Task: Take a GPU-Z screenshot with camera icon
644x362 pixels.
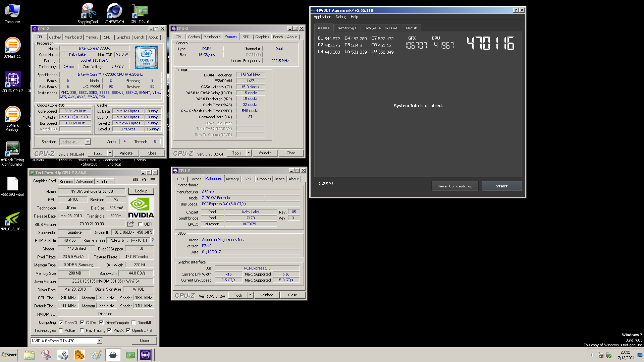Action: tap(136, 180)
